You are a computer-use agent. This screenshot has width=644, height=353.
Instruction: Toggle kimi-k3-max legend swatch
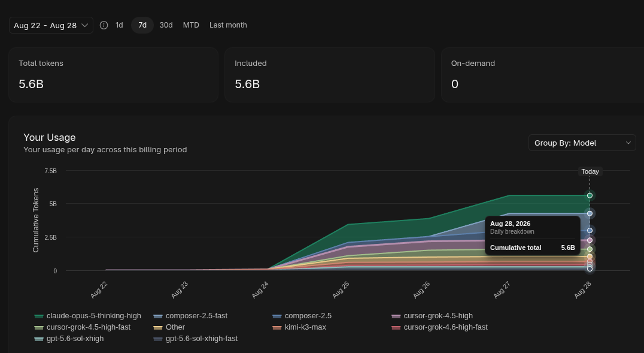point(277,327)
